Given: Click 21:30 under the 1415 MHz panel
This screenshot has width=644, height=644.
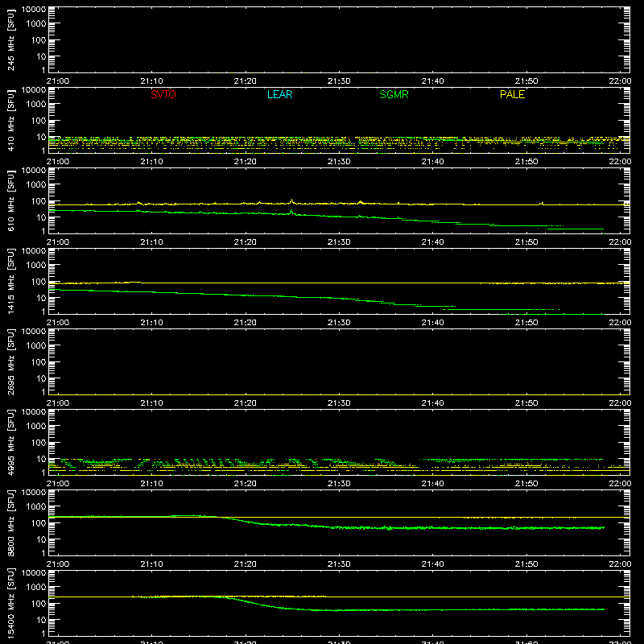Looking at the screenshot, I should click(x=339, y=323).
